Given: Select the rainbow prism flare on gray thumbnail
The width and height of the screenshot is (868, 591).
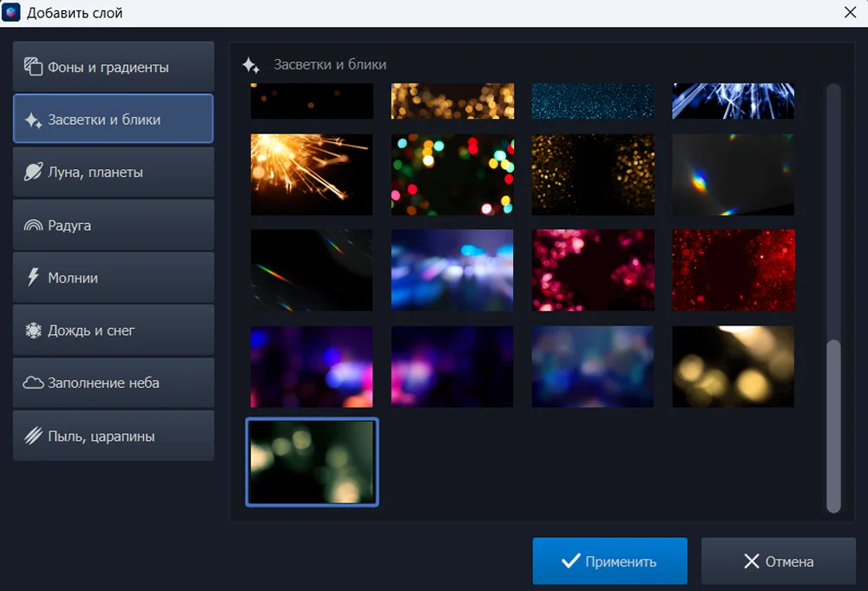Looking at the screenshot, I should pyautogui.click(x=733, y=174).
